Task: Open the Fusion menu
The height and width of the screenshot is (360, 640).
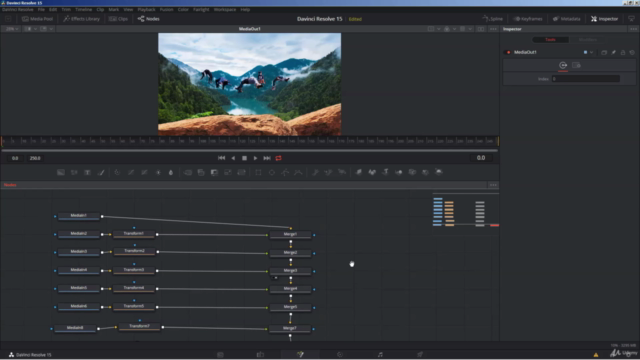Action: click(166, 9)
